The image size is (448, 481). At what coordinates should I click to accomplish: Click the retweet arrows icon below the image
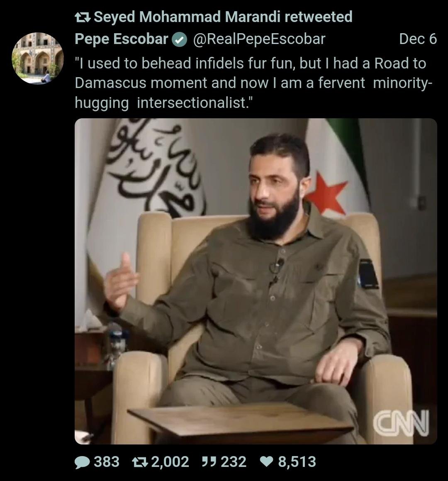[x=140, y=462]
